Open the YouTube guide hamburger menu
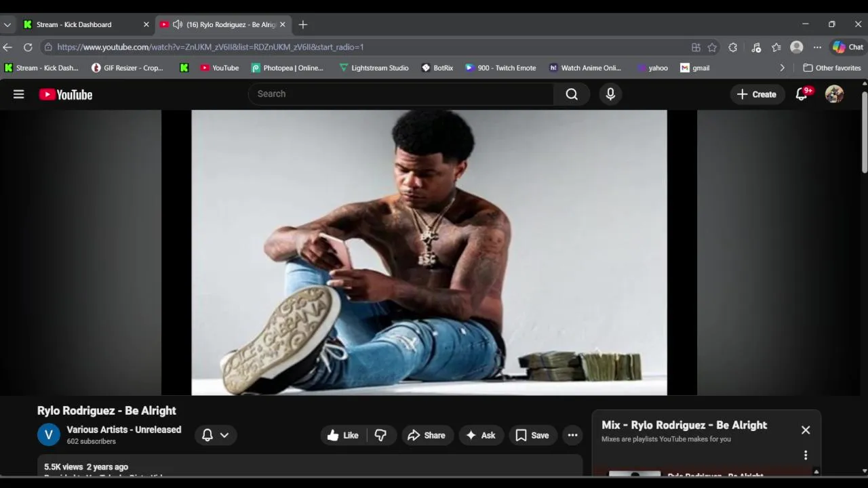 pyautogui.click(x=19, y=94)
